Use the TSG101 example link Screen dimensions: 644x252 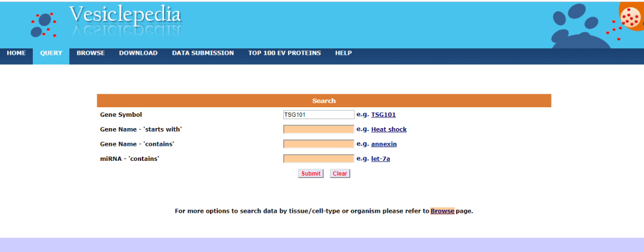[383, 115]
